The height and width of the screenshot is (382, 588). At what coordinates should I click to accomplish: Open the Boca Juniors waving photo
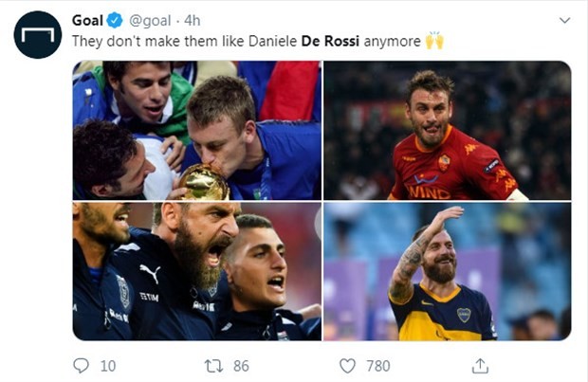pyautogui.click(x=447, y=271)
